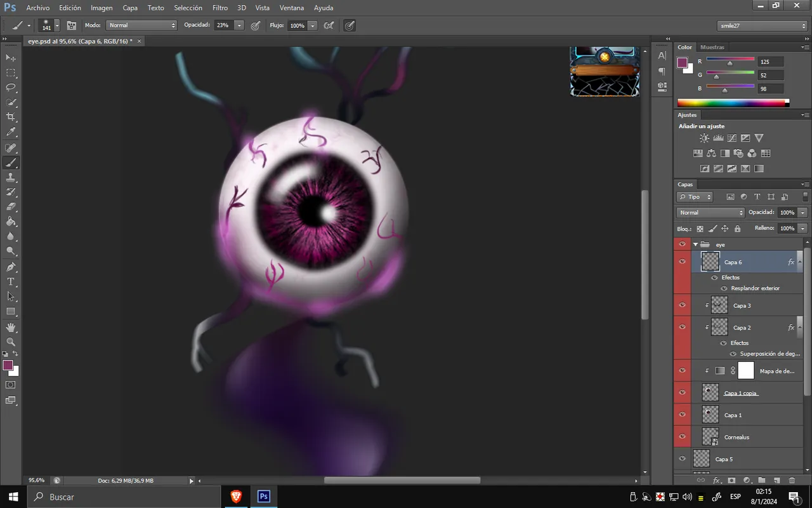Screen dimensions: 812x508
Task: Toggle airbrush build-up mode
Action: pos(329,25)
